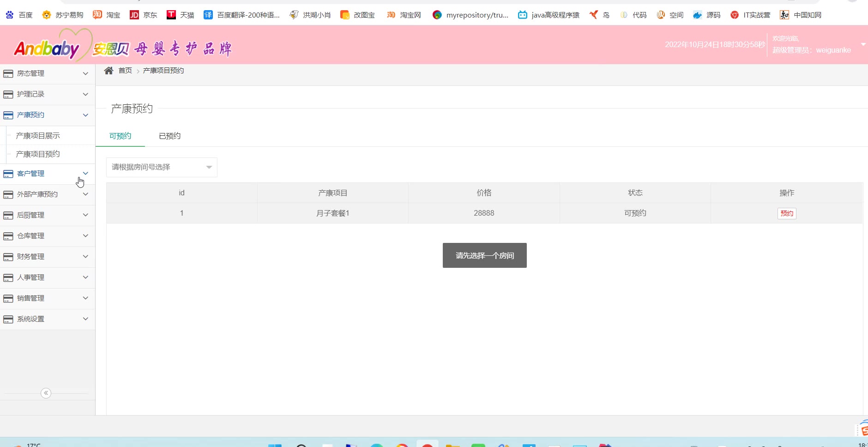Expand the 客户管理 menu chevron
The width and height of the screenshot is (868, 447).
(x=85, y=174)
